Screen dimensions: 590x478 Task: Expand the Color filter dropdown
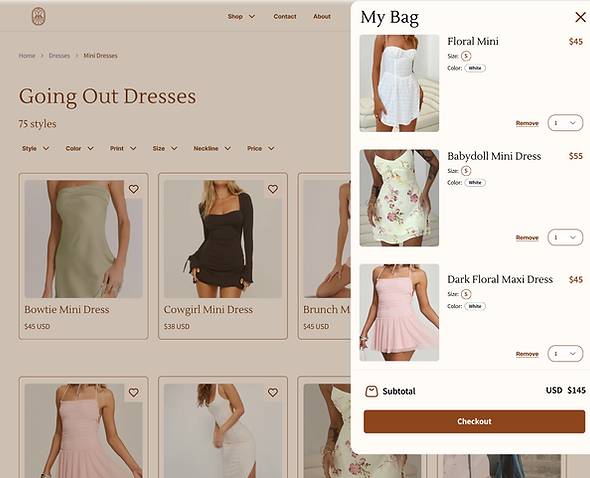coord(79,148)
